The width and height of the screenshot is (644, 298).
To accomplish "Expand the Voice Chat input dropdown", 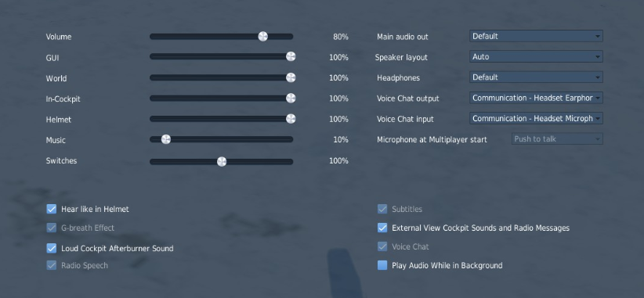I will tap(536, 118).
